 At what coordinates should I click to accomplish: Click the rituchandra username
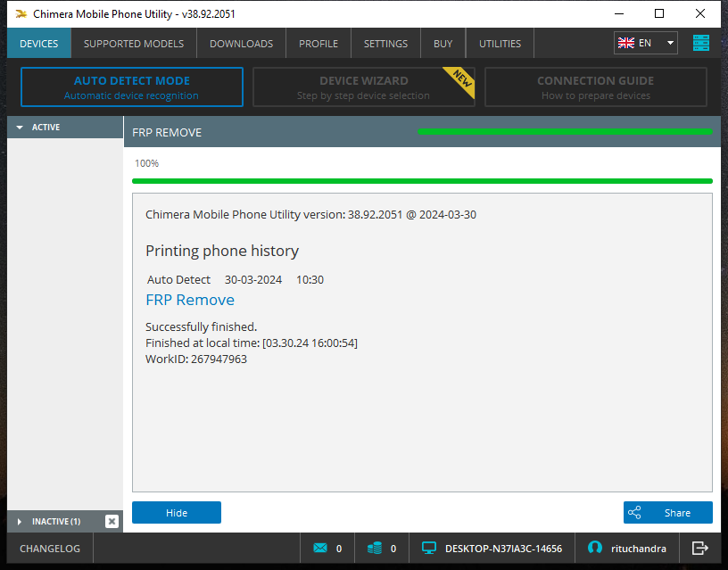click(x=639, y=549)
